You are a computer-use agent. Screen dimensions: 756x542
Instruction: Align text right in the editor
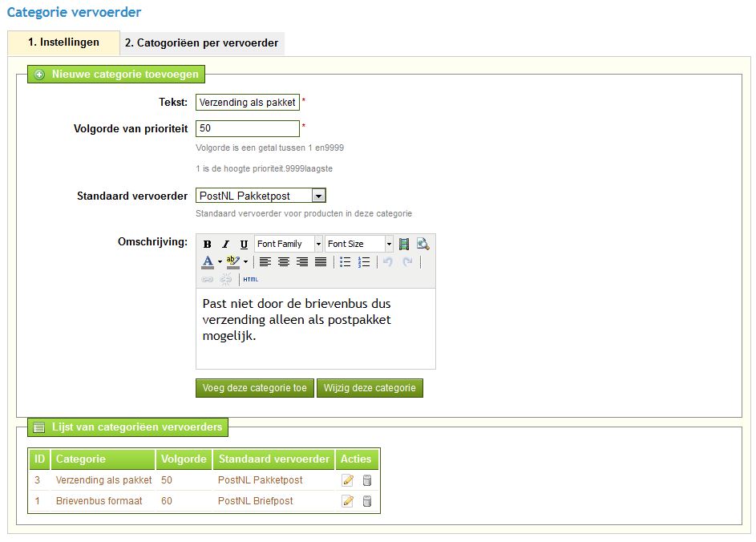click(301, 262)
